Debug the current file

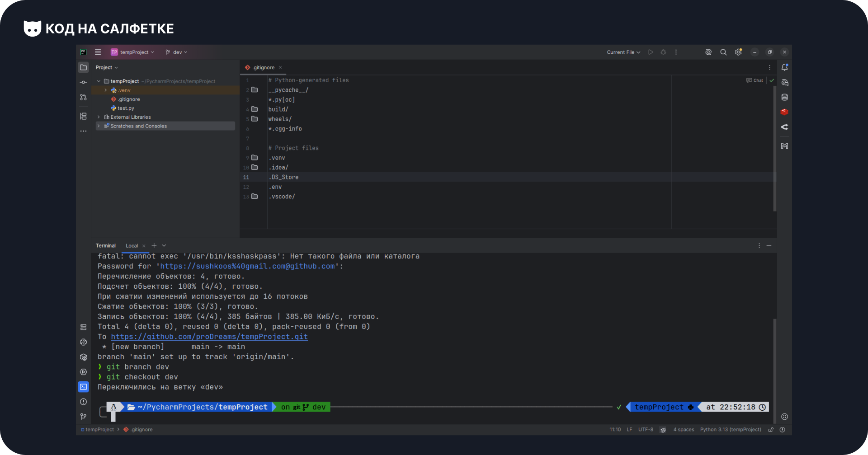(663, 52)
